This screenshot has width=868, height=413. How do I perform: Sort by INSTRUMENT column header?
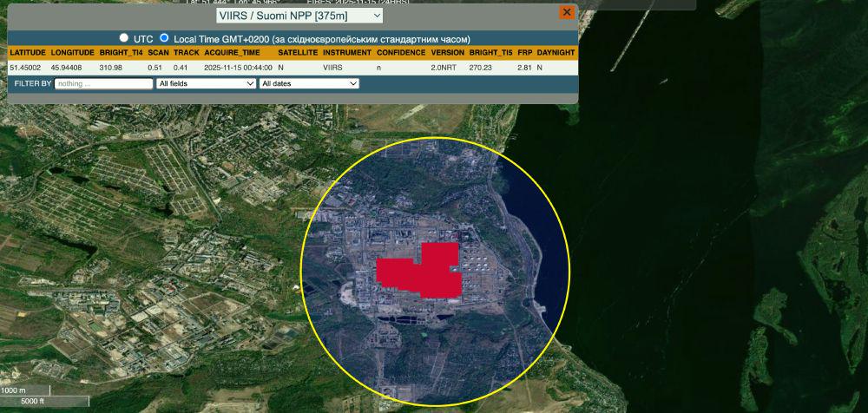click(x=347, y=53)
